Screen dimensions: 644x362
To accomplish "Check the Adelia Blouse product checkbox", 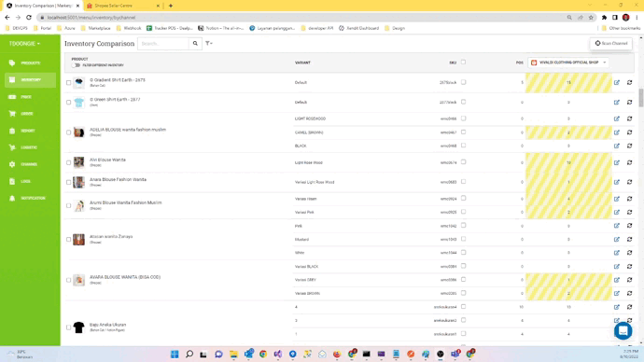I will tap(68, 132).
